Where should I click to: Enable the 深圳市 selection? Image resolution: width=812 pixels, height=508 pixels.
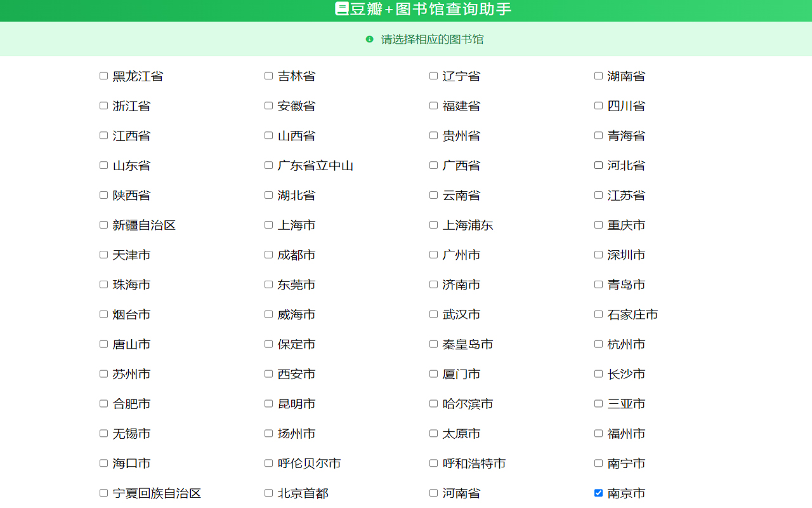pyautogui.click(x=598, y=254)
